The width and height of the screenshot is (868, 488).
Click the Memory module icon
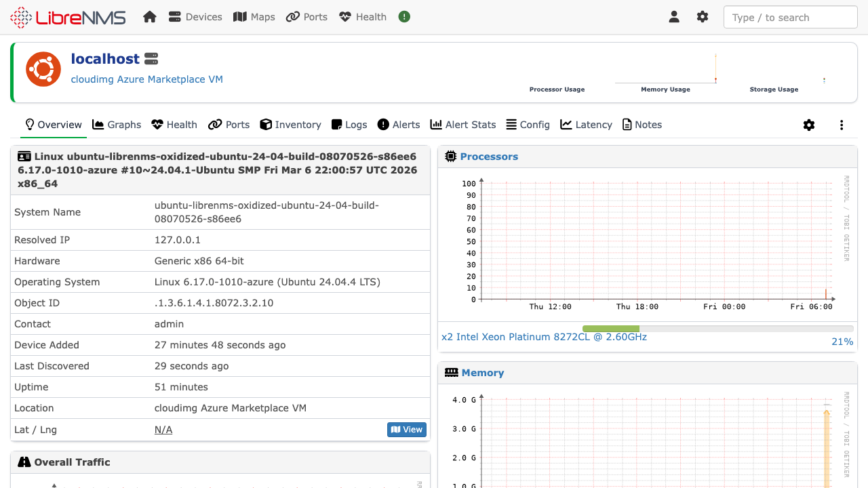click(x=452, y=373)
